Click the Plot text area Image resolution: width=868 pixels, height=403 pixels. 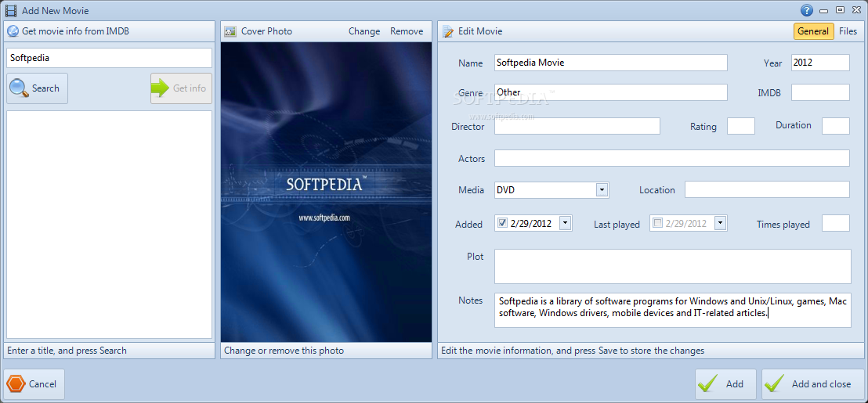673,267
